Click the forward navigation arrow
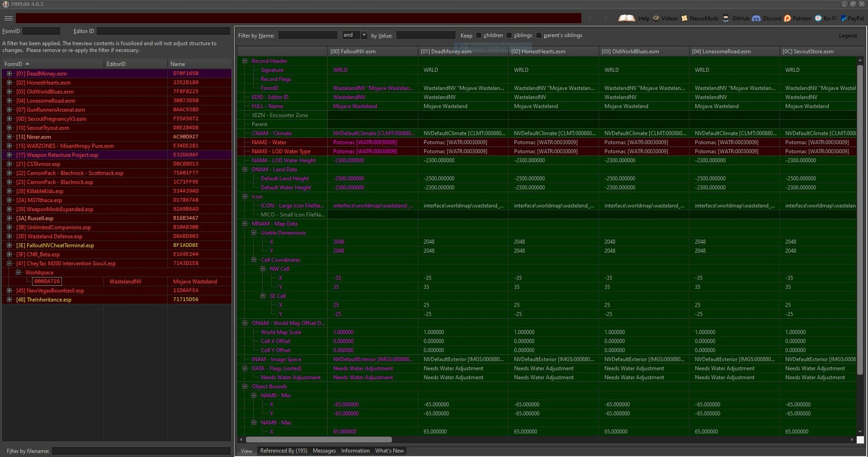This screenshot has height=457, width=868. (606, 18)
